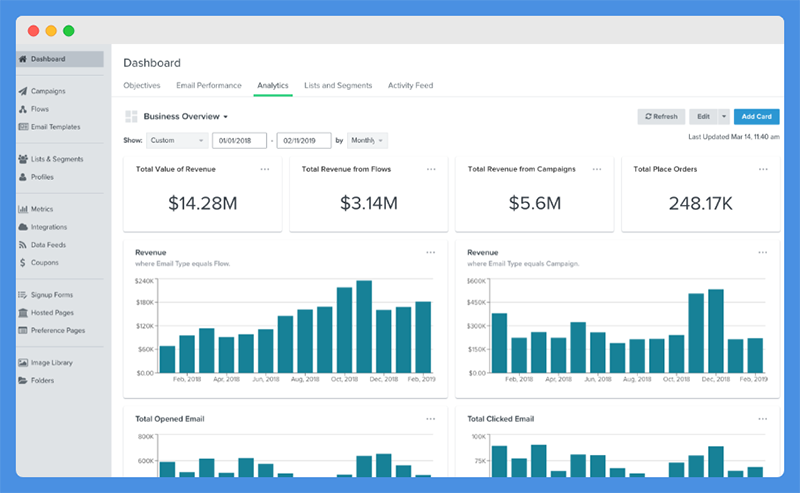Image resolution: width=800 pixels, height=493 pixels.
Task: Click the $14.28M revenue value
Action: [203, 204]
